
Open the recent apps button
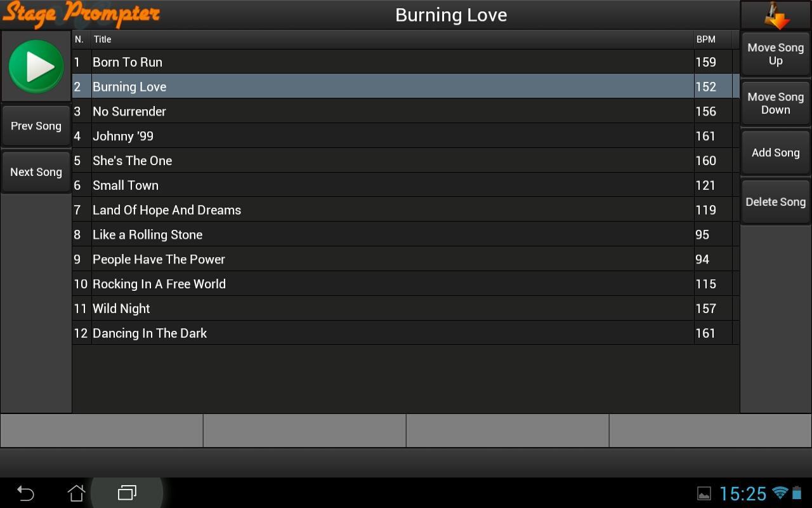[127, 493]
